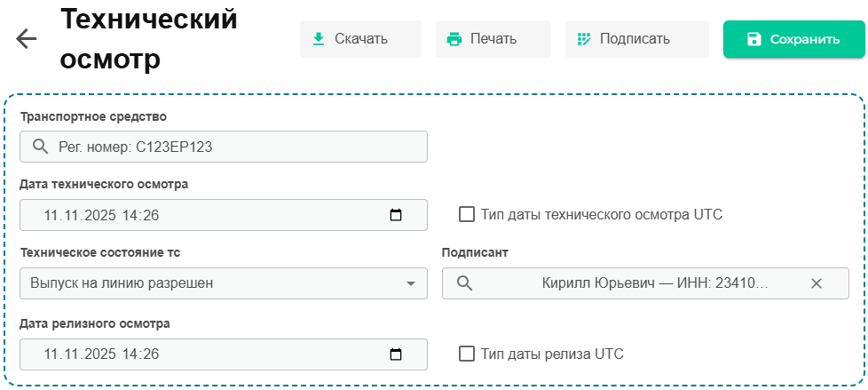Open calendar picker for Дата релизного осмотра
Screen dimensions: 868x390
coord(396,354)
